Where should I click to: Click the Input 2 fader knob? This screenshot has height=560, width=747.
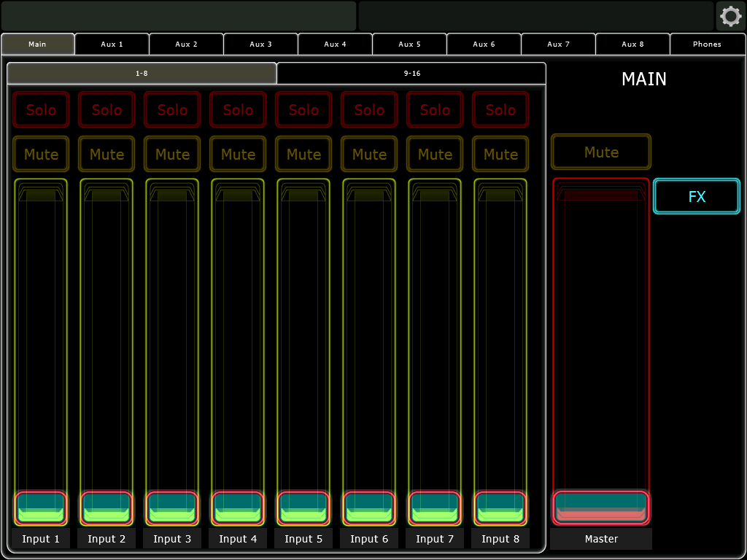click(107, 507)
